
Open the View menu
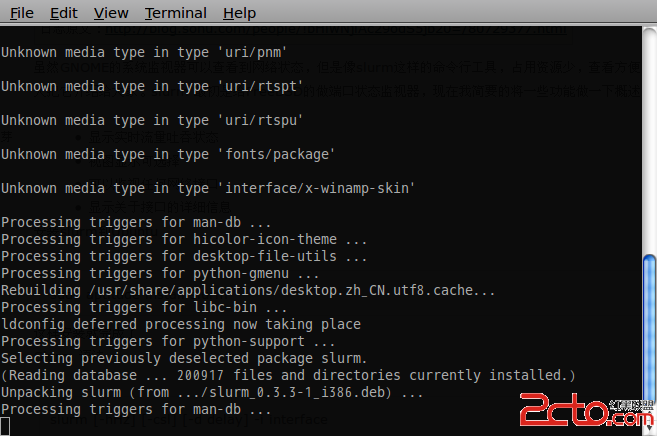(111, 13)
